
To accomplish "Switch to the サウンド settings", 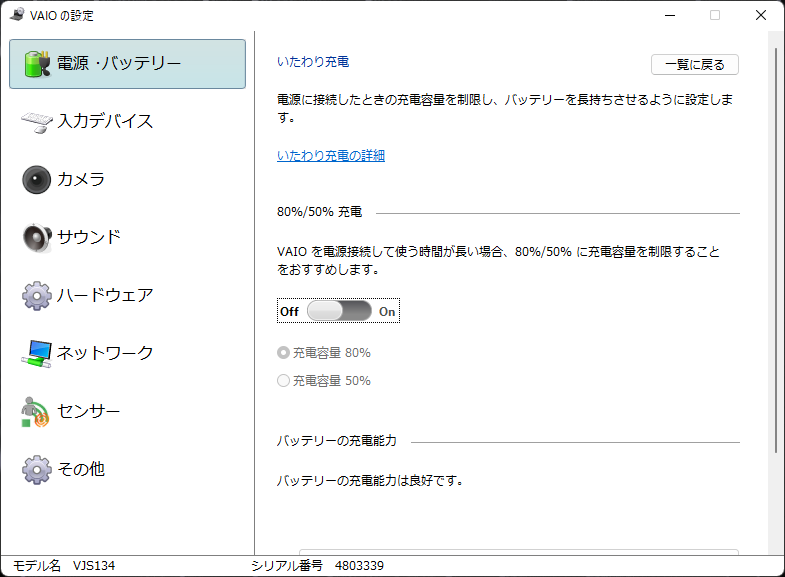I will [x=127, y=238].
